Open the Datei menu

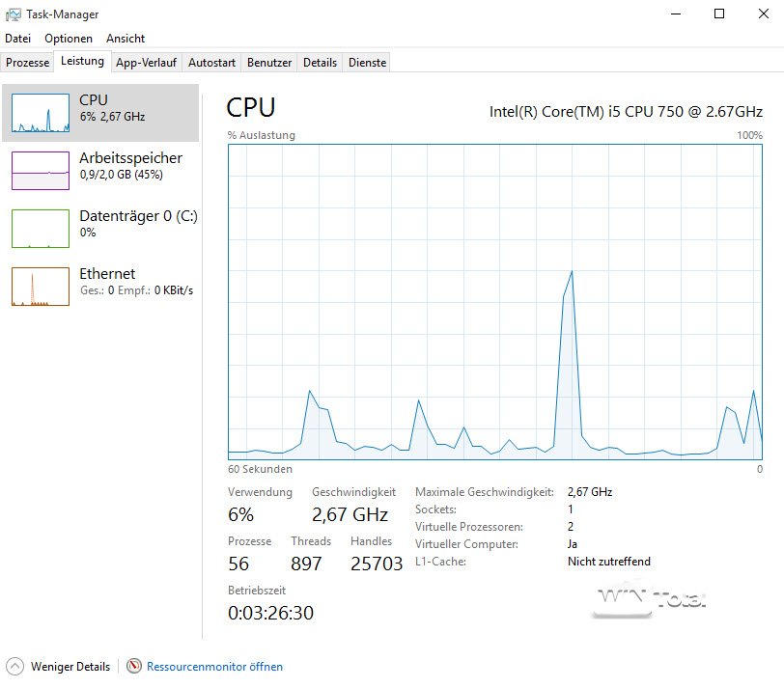point(18,39)
